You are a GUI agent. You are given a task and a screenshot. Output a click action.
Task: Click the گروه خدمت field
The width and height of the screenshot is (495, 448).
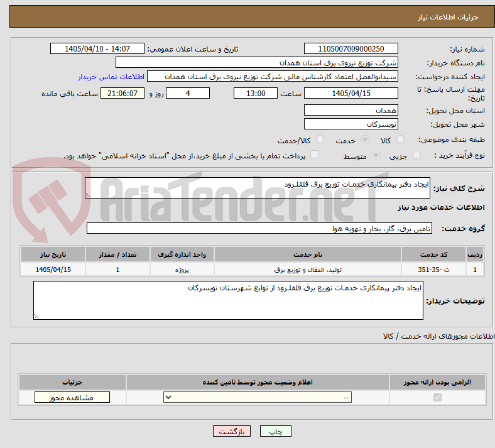coord(259,228)
